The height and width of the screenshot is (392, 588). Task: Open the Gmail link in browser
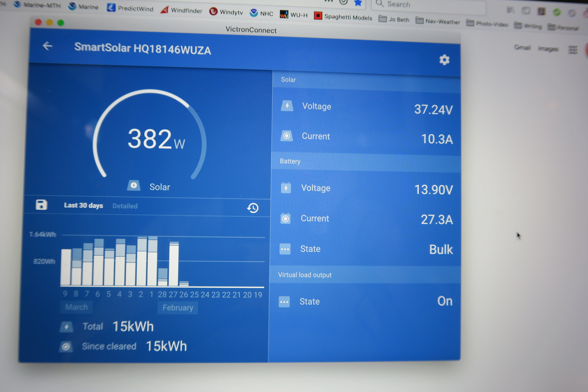(x=523, y=47)
